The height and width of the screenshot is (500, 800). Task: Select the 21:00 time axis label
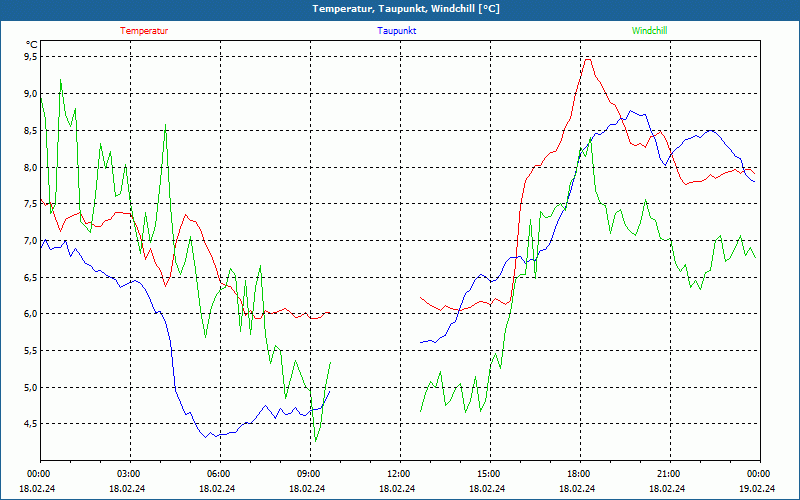[668, 474]
